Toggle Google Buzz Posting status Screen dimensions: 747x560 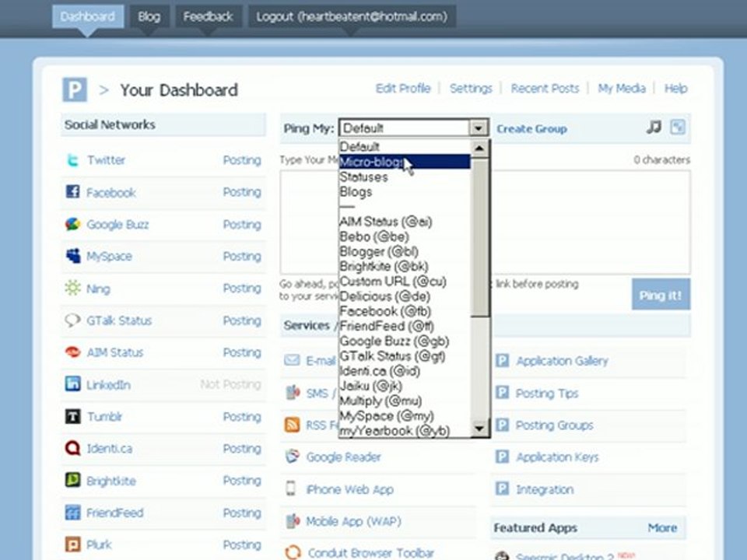[242, 224]
